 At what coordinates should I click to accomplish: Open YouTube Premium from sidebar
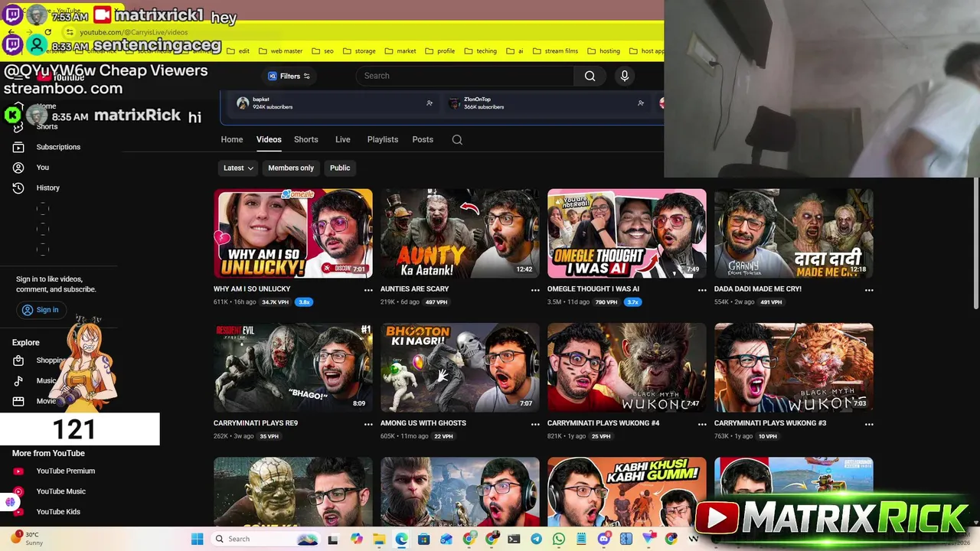[66, 471]
